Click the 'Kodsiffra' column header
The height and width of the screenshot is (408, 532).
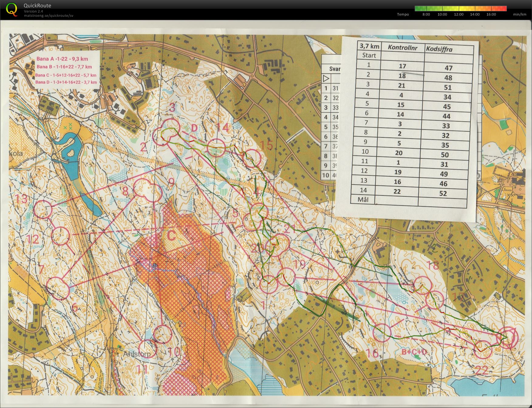click(x=439, y=49)
